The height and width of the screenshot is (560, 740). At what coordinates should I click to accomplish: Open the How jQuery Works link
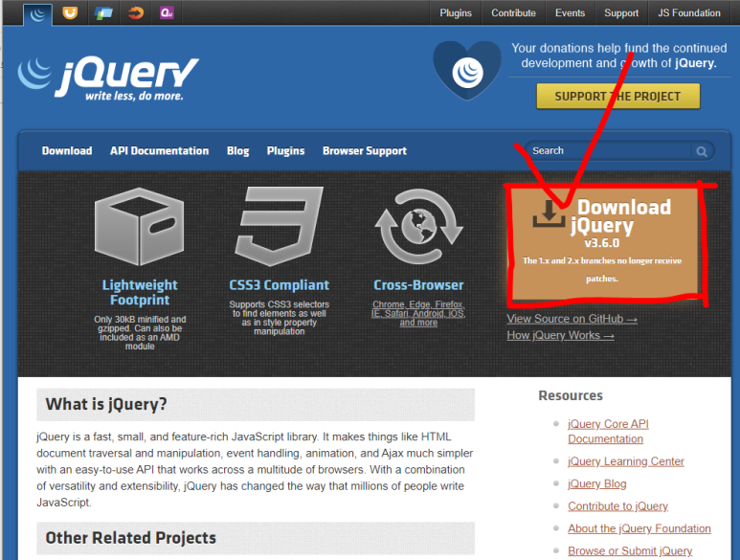click(560, 335)
